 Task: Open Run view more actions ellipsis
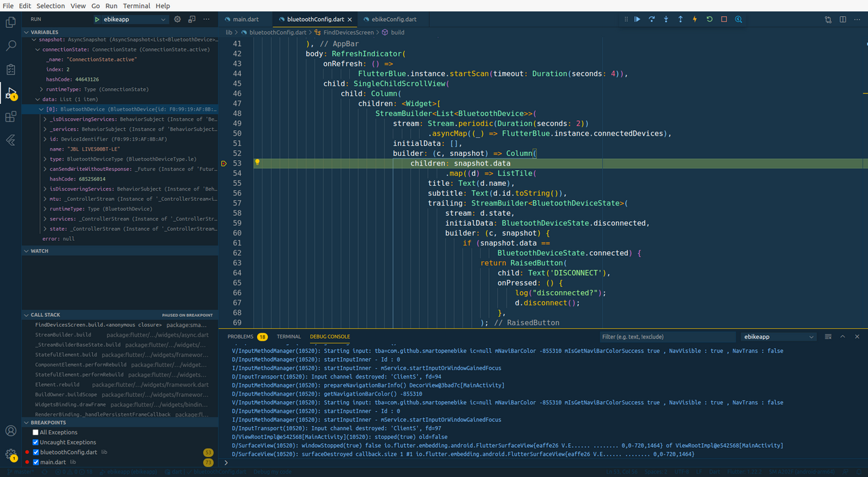tap(207, 20)
